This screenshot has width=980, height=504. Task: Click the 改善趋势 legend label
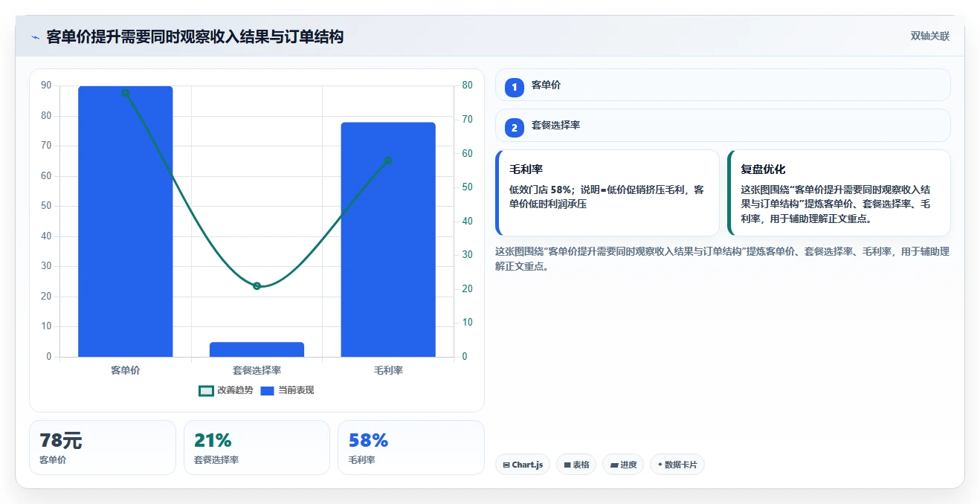coord(235,390)
